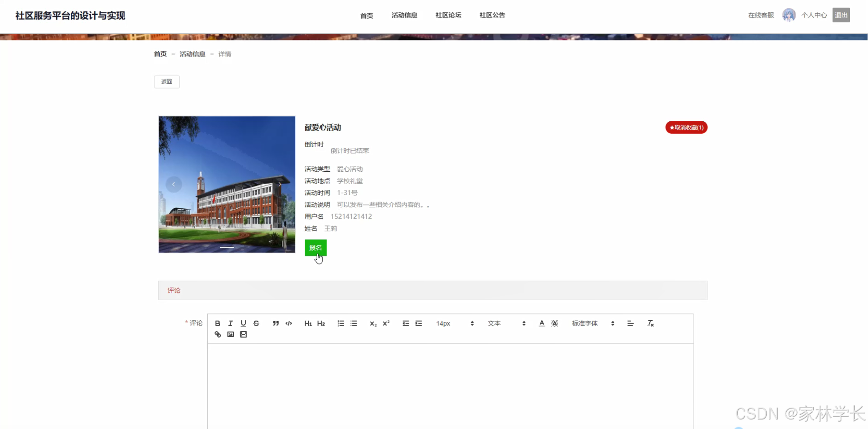Clear all text formatting
868x429 pixels.
click(x=650, y=323)
